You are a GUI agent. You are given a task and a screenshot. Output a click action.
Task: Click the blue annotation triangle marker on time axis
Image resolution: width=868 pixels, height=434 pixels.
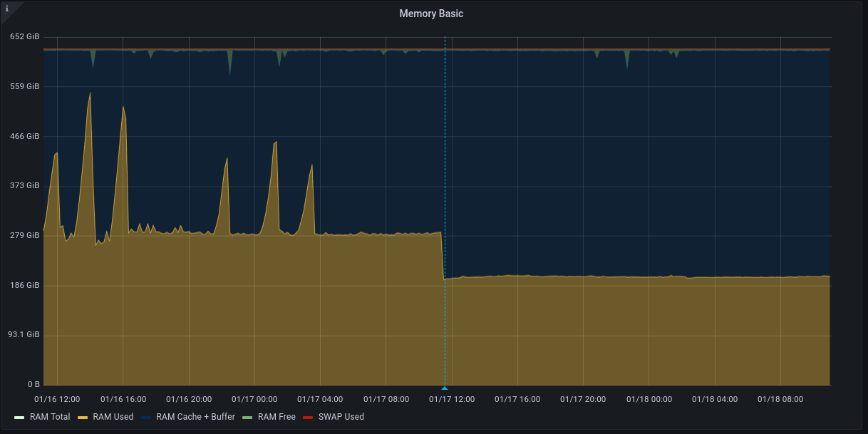pos(445,388)
